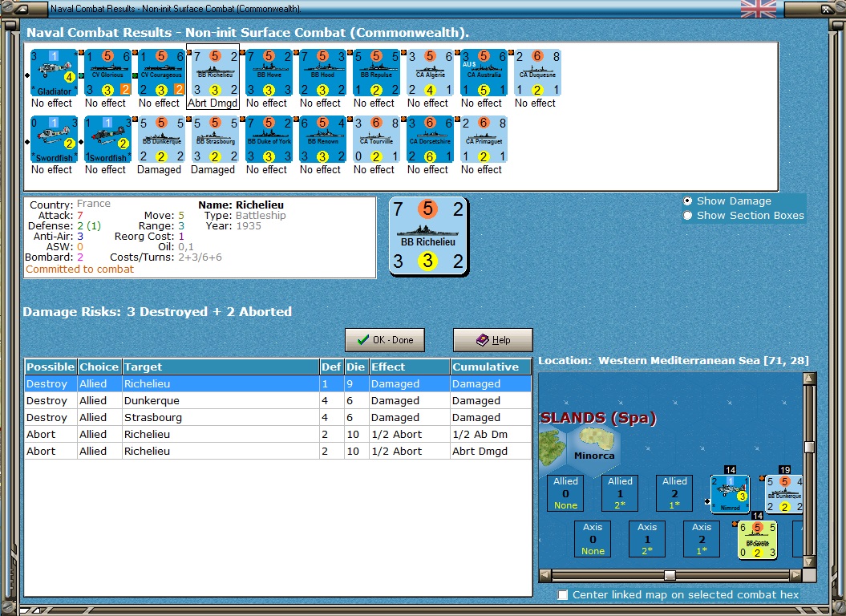This screenshot has width=846, height=616.
Task: Select the BB Dunkerque counter in results grid
Action: 161,140
